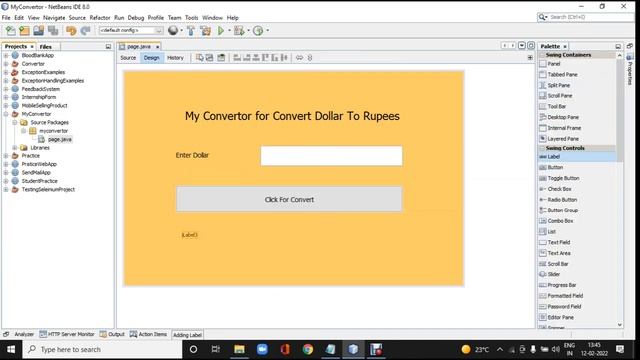Minimize the Projects panel with its window icon
Screen dimensions: 640x360
[108, 47]
